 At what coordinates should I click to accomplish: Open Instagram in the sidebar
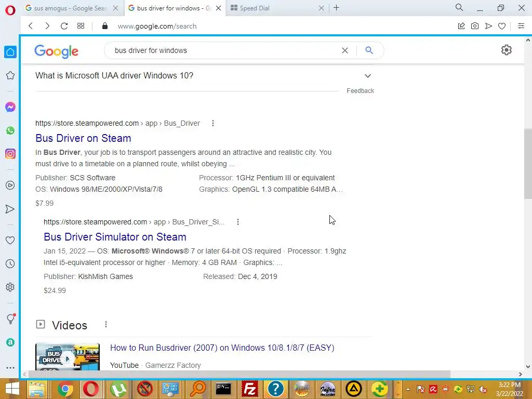tap(10, 154)
